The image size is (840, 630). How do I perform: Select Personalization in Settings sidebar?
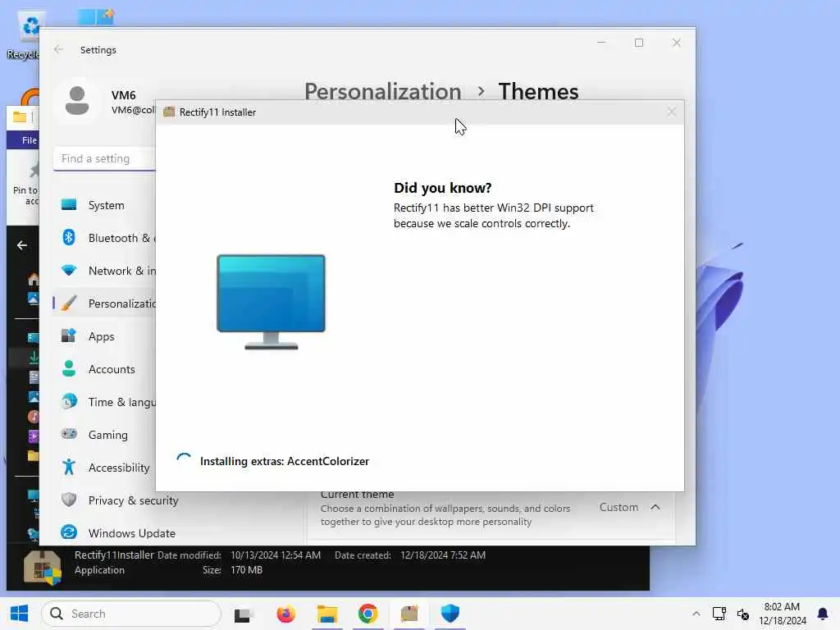[104, 304]
